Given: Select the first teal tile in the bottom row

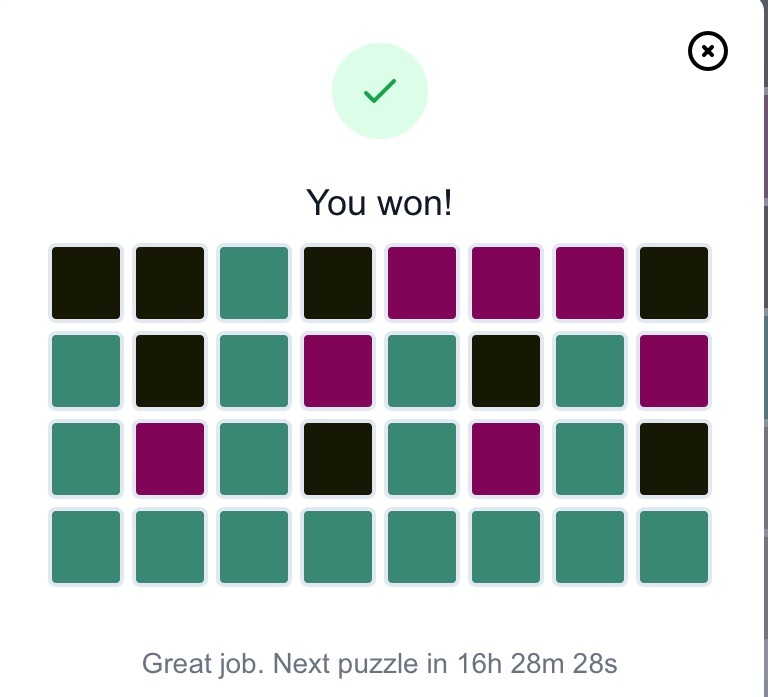Looking at the screenshot, I should (x=86, y=547).
